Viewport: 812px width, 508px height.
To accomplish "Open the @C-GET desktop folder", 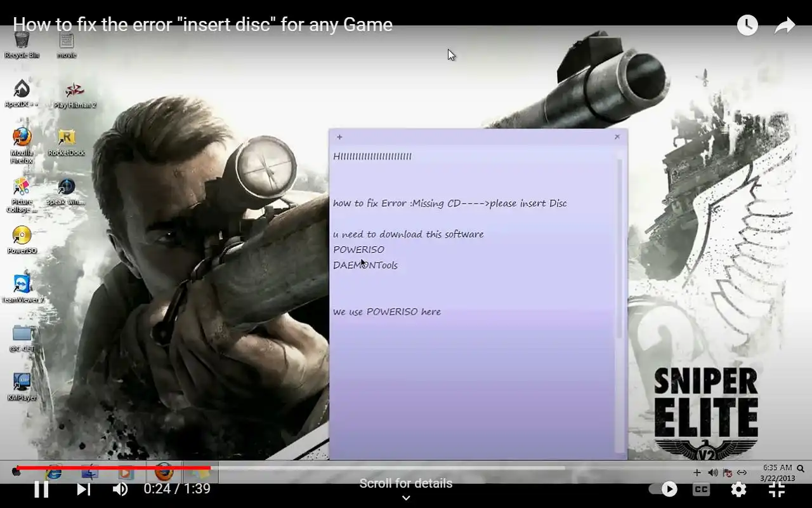I will point(22,338).
